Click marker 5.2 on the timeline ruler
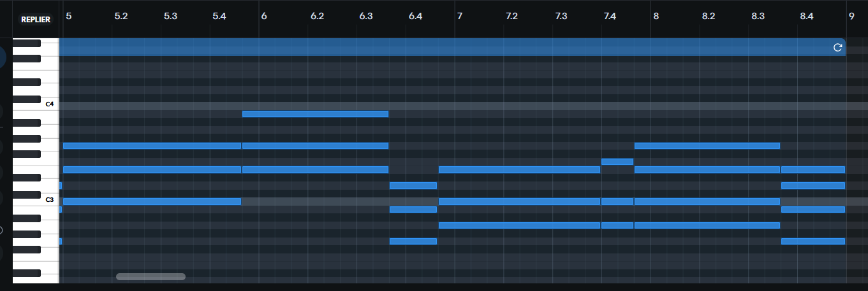 (x=121, y=16)
